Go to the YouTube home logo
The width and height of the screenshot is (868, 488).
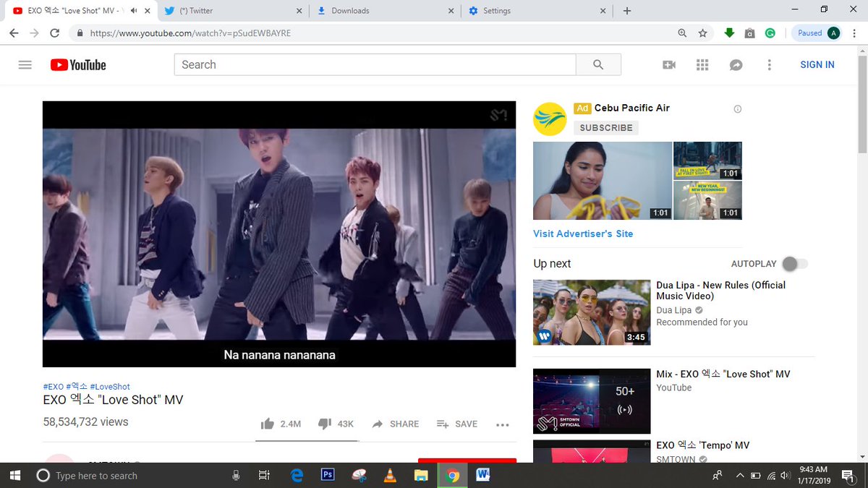point(78,65)
